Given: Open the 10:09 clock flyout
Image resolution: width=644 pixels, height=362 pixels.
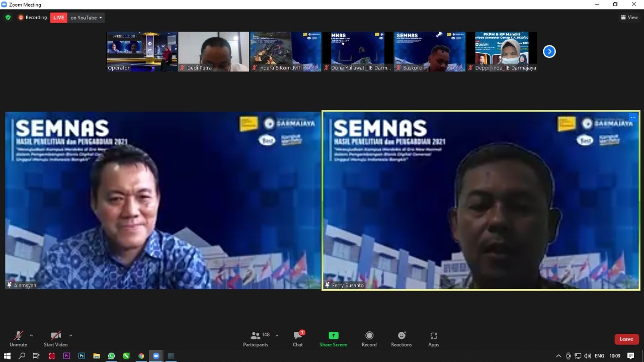Looking at the screenshot, I should 615,356.
